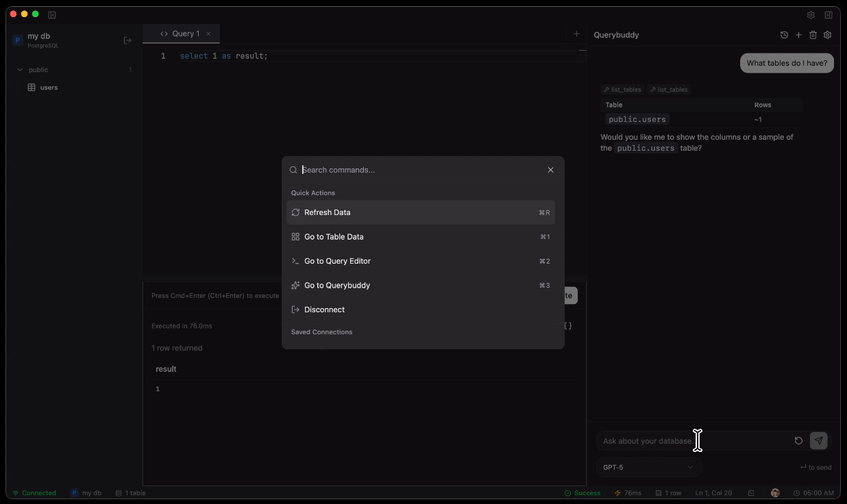The image size is (847, 504).
Task: Choose Go to Query Editor
Action: [421, 261]
